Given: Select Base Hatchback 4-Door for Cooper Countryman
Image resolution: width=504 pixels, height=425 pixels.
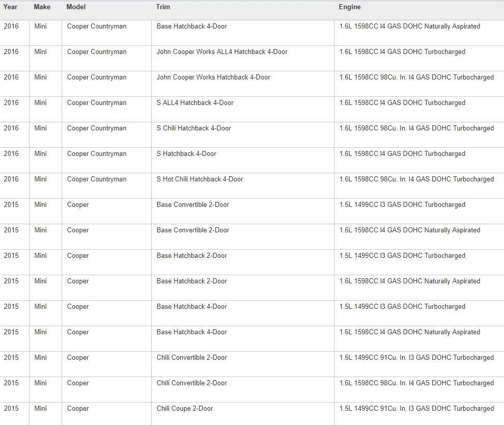Looking at the screenshot, I should click(x=191, y=26).
